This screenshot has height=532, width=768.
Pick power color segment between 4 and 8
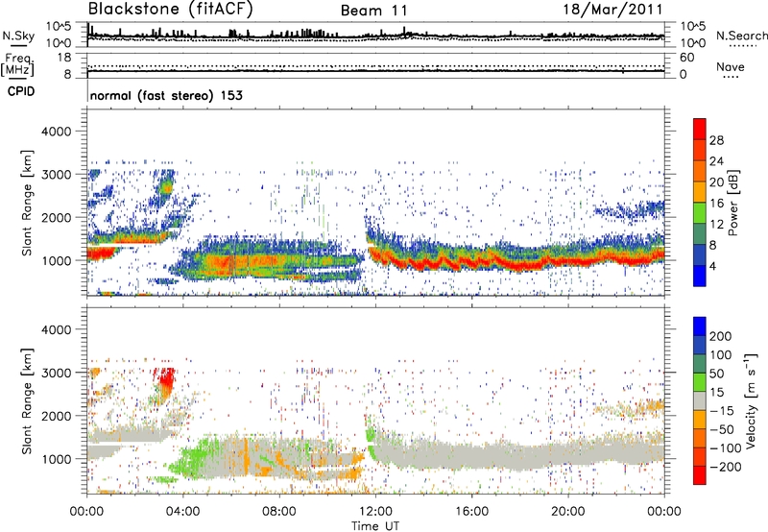point(700,255)
